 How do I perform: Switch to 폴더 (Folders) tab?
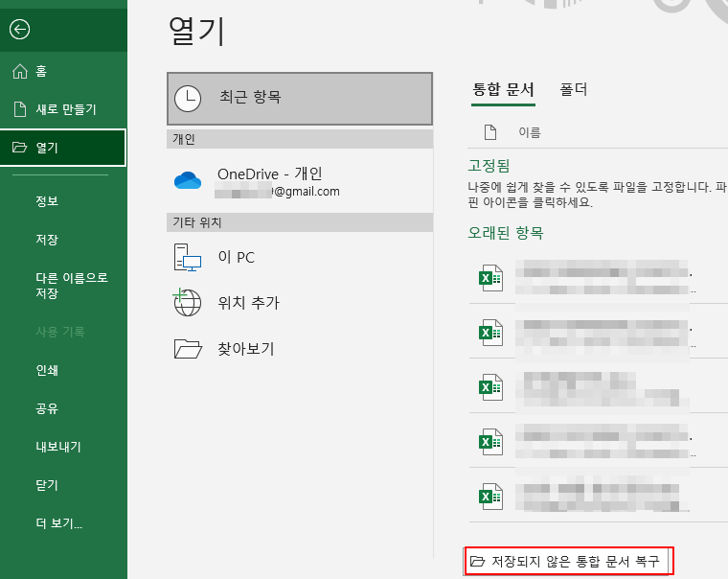coord(574,89)
